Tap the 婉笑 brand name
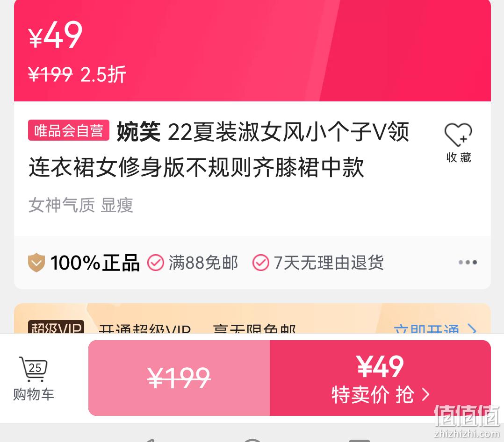 click(x=138, y=131)
